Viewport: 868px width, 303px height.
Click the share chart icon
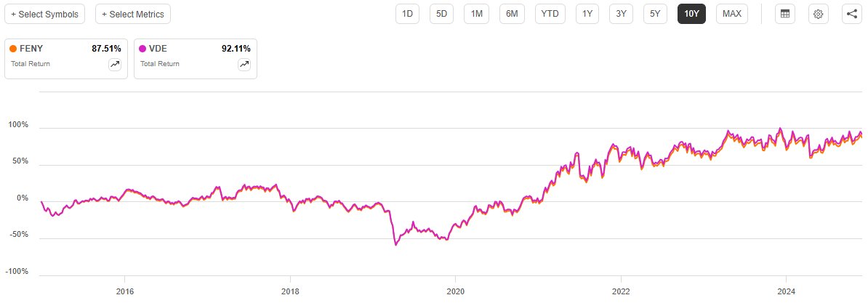(x=852, y=14)
